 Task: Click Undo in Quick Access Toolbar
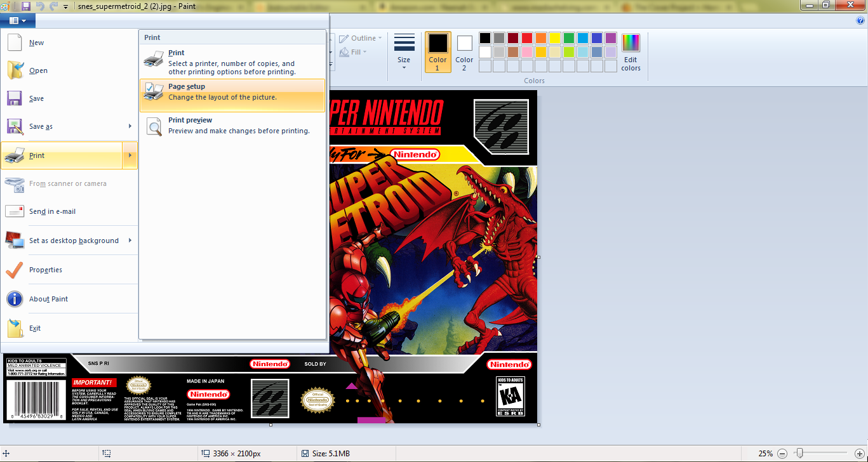click(x=39, y=6)
